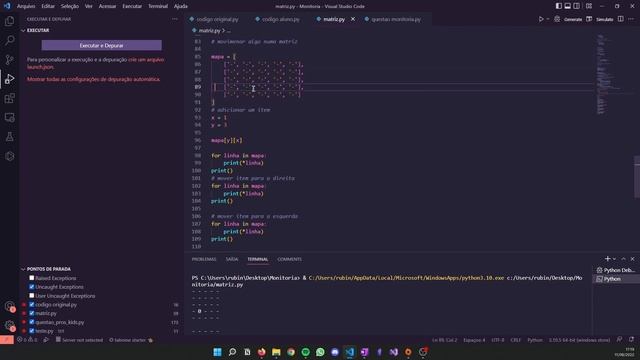Open the Spotify icon in the taskbar
640x360 pixels.
pos(305,352)
